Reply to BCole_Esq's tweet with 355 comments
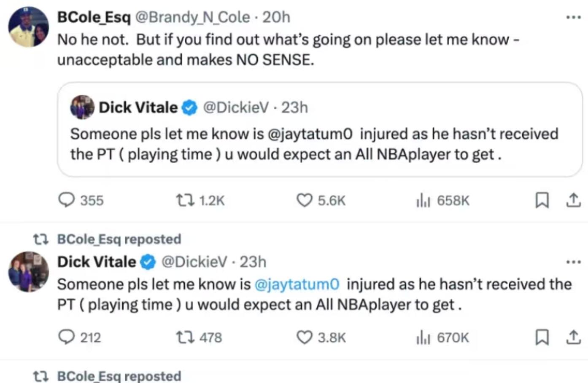Viewport: 588px width, 383px height. click(x=67, y=200)
